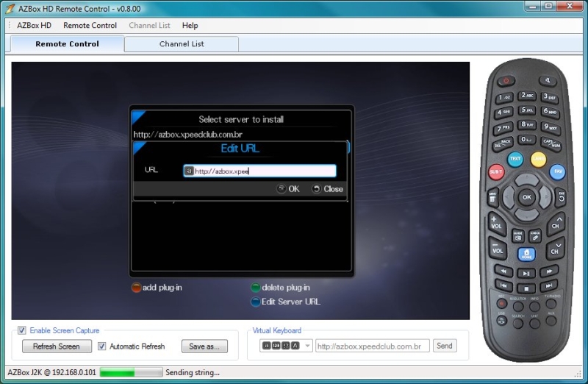588x384 pixels.
Task: Click the captured AZBox screen preview
Action: 240,191
